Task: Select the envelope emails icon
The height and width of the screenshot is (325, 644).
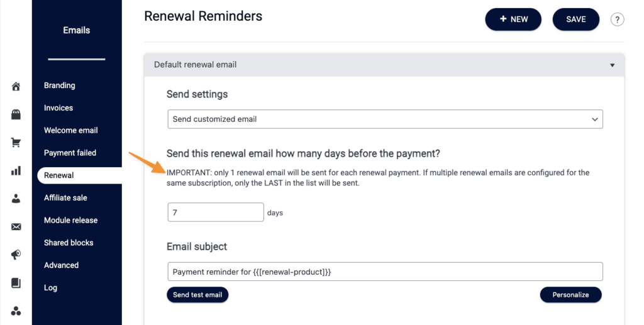Action: pyautogui.click(x=16, y=226)
